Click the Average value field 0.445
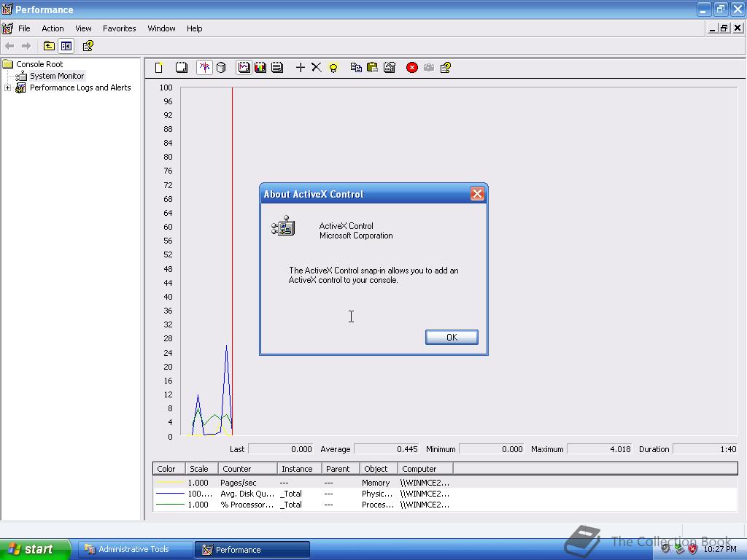 tap(387, 449)
